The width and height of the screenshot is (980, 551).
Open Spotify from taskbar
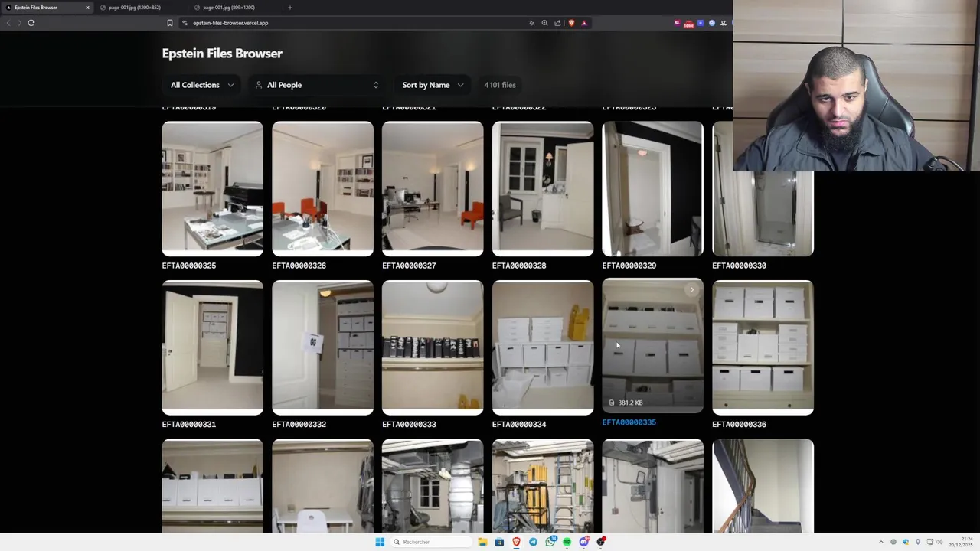[567, 542]
